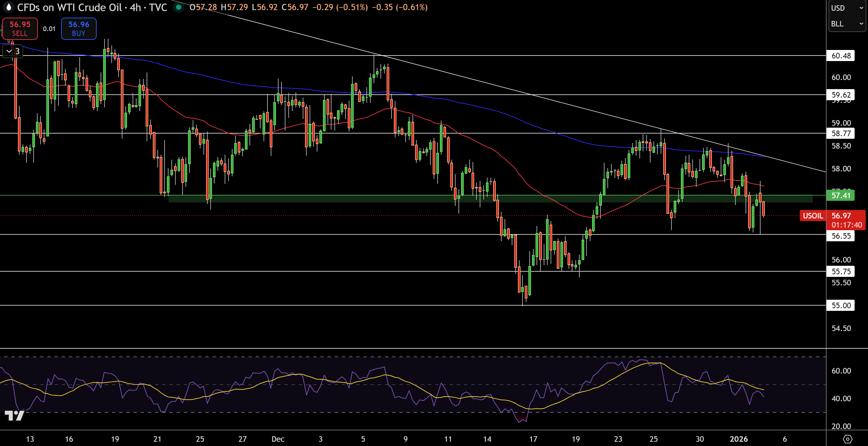Click the high value H57.29
The width and height of the screenshot is (868, 446).
tap(235, 7)
